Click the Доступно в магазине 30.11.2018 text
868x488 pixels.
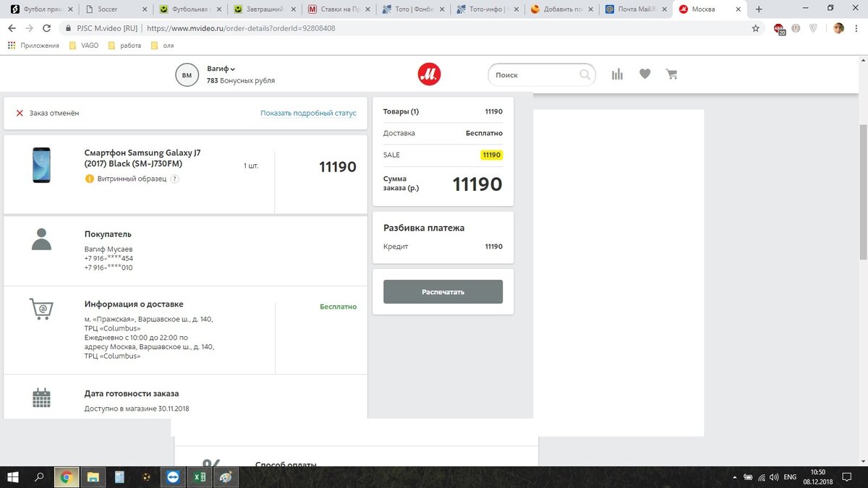[x=137, y=408]
